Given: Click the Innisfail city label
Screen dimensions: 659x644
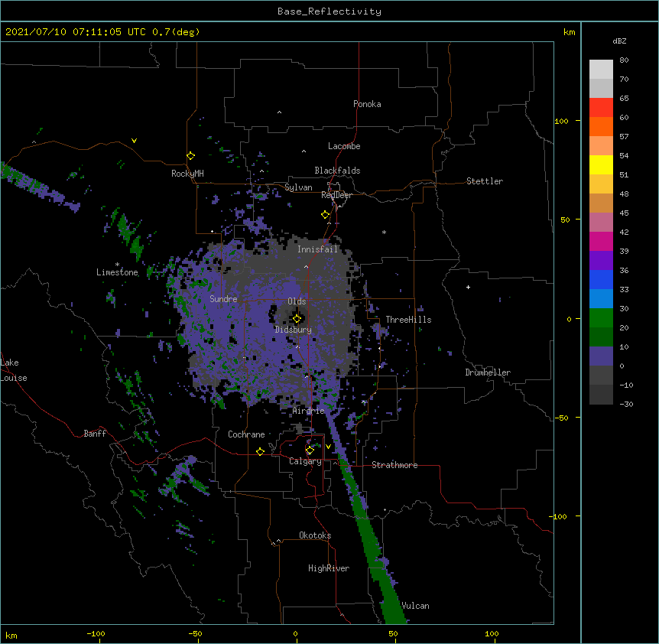Looking at the screenshot, I should [318, 249].
